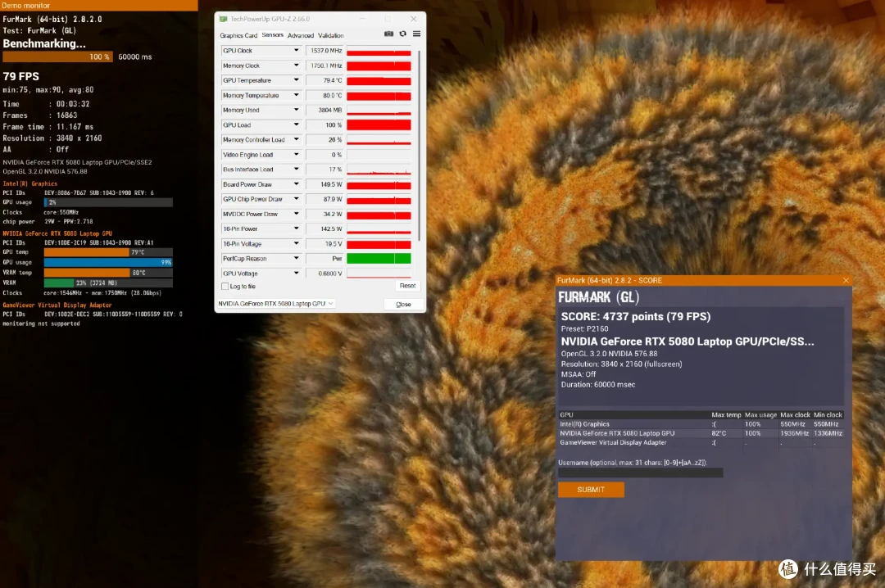
Task: Switch to the Graphics Card tab
Action: click(238, 35)
